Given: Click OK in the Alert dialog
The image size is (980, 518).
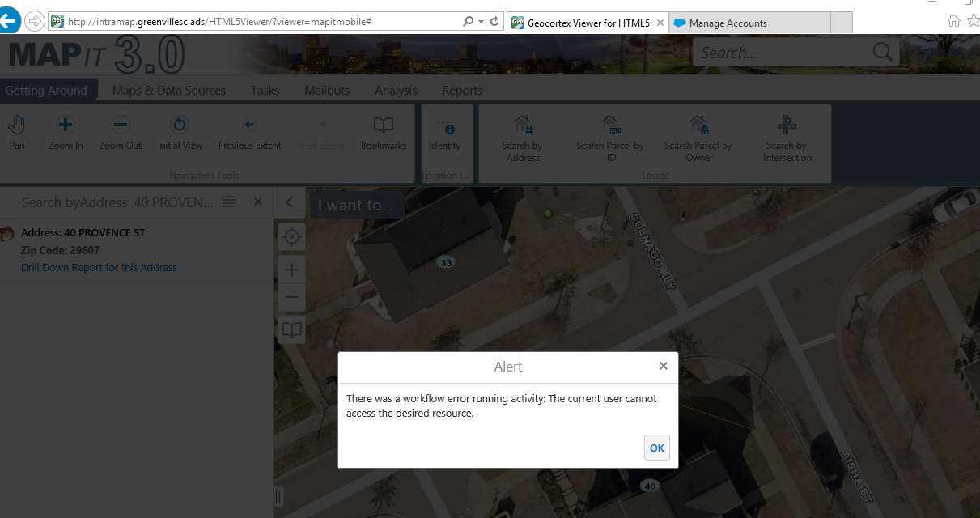Looking at the screenshot, I should pyautogui.click(x=656, y=448).
